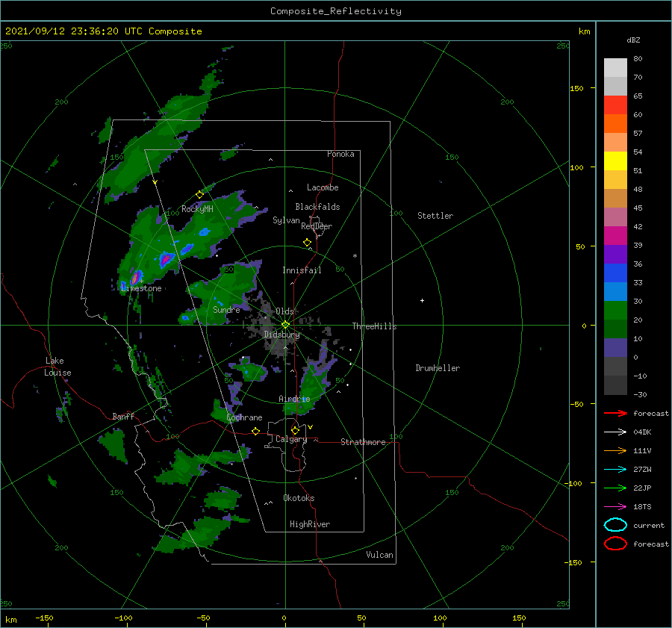Choose the purple swatch below 39 dBZ
Screen dimensions: 672x628
pos(615,254)
